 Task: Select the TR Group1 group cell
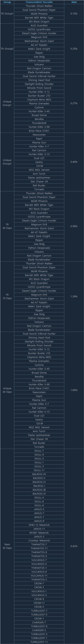tap(7, 14)
